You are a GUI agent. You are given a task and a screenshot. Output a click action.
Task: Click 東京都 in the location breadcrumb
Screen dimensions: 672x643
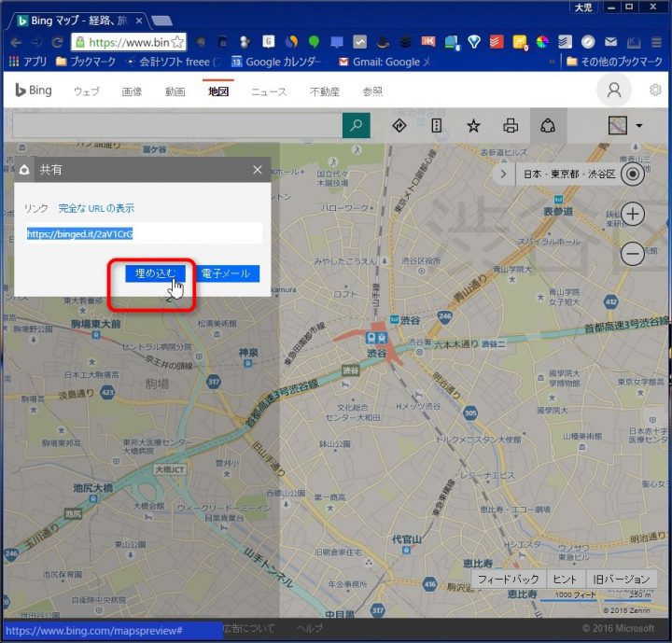tap(565, 174)
